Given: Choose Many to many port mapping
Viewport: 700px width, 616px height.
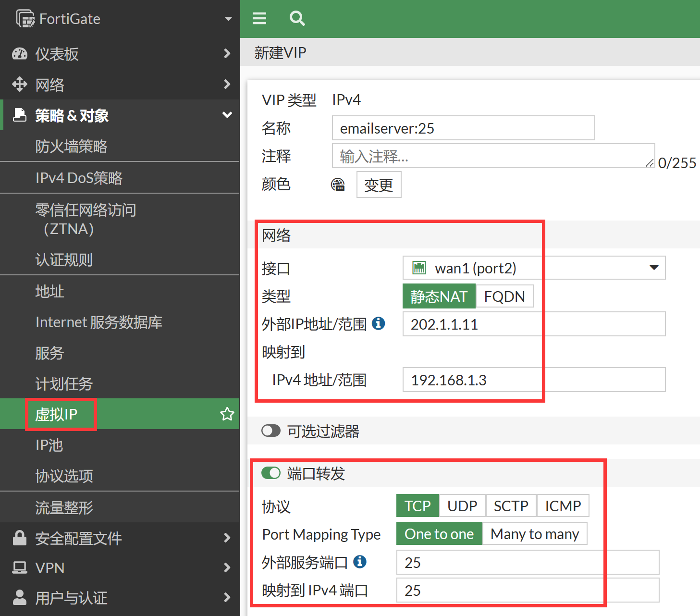Looking at the screenshot, I should [534, 534].
